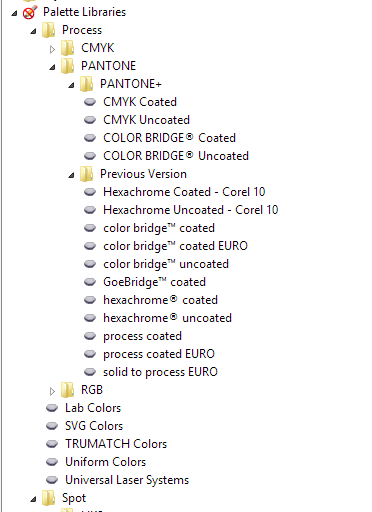Screen dimensions: 372x512
Task: Open the SVG Colors palette
Action: pyautogui.click(x=94, y=426)
